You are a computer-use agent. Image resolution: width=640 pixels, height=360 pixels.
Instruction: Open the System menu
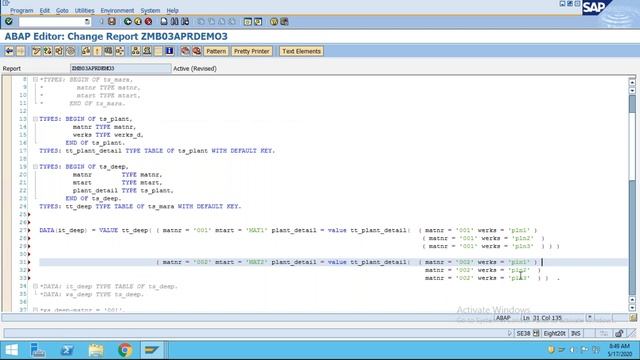pos(150,10)
